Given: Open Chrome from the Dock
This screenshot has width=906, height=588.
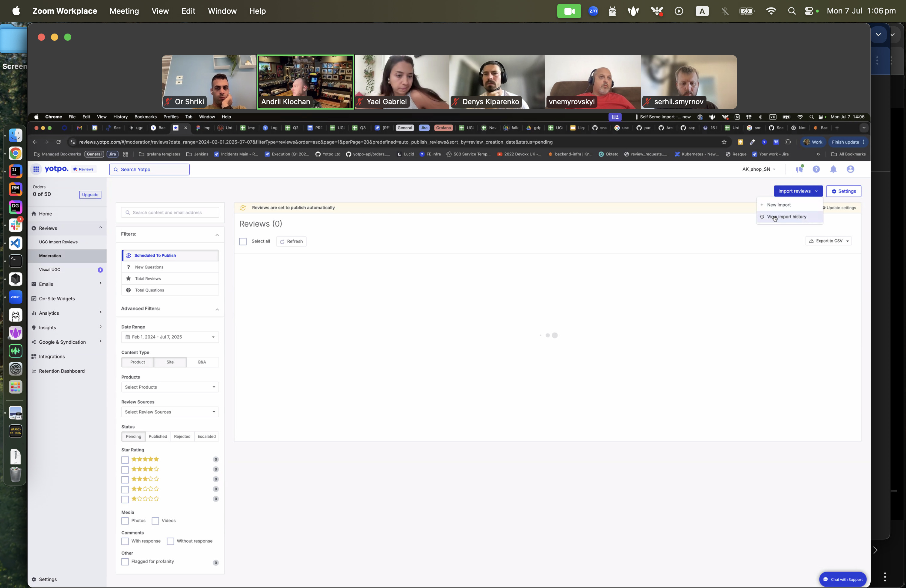Looking at the screenshot, I should pos(16,153).
